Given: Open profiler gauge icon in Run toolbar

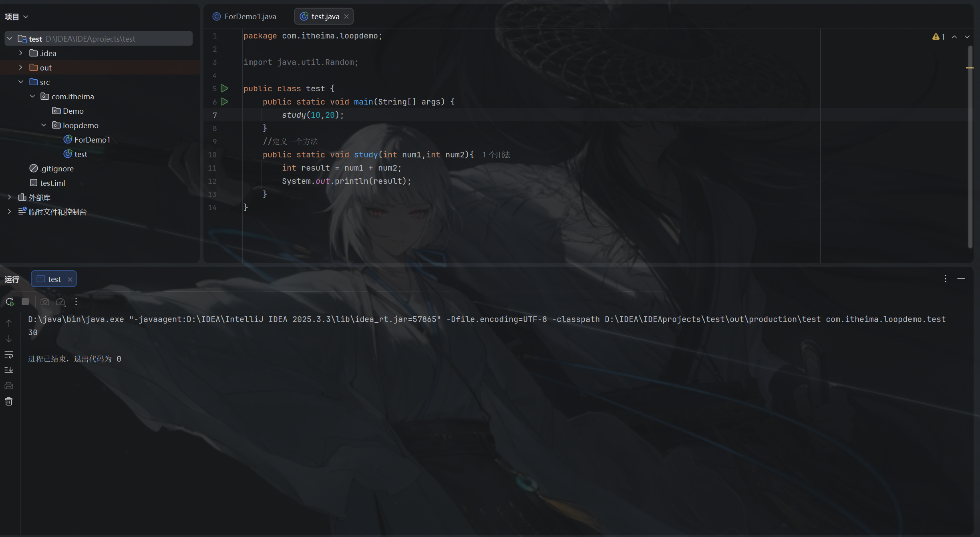Looking at the screenshot, I should click(x=60, y=302).
